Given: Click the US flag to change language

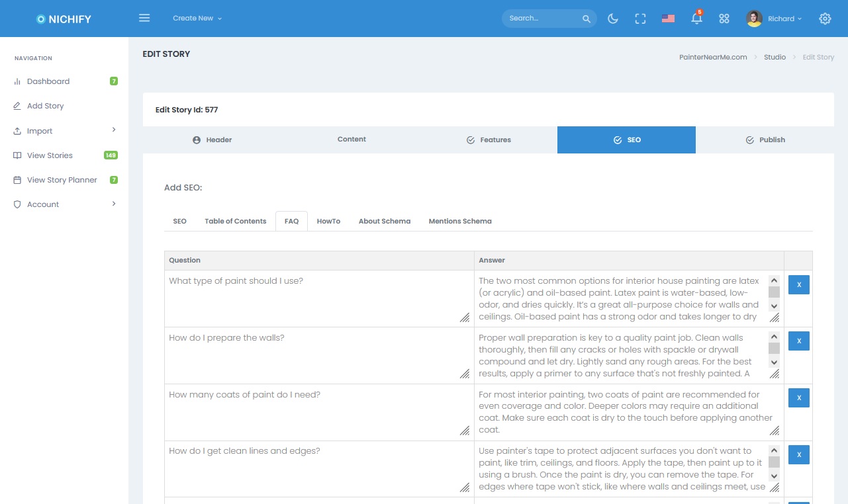Looking at the screenshot, I should pos(668,19).
